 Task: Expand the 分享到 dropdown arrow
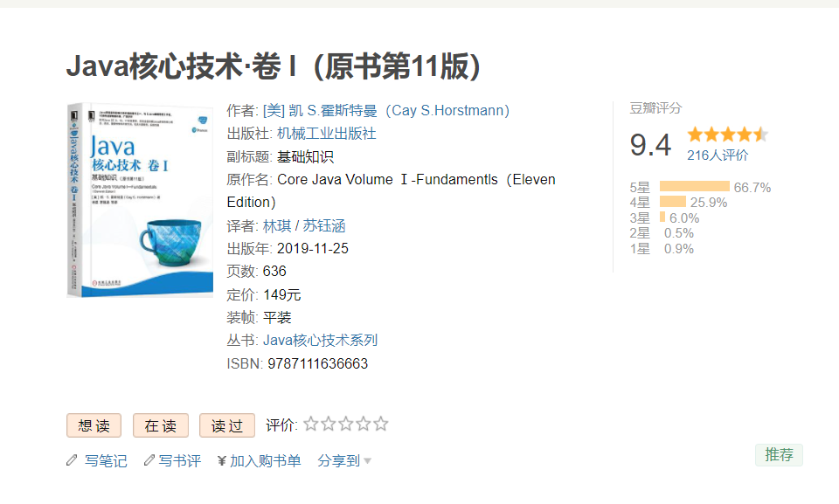(x=367, y=461)
